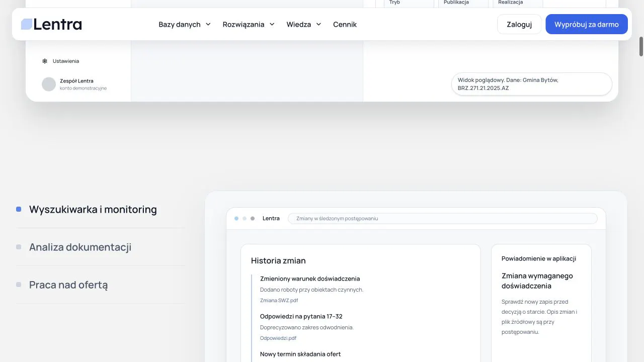Click the Zmiany w śledzonym postępowaniu address field

pyautogui.click(x=443, y=219)
